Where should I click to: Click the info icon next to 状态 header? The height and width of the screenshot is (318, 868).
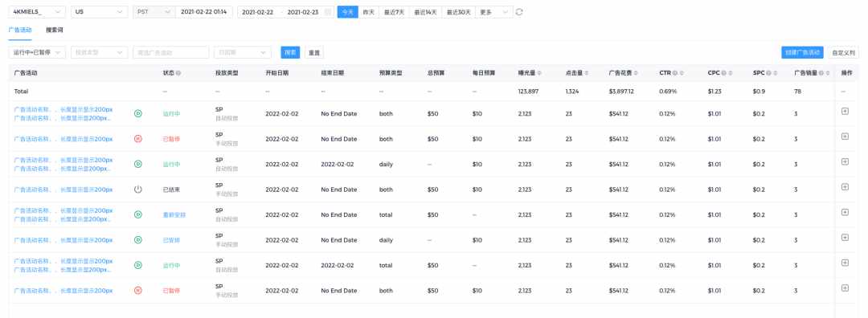click(178, 73)
